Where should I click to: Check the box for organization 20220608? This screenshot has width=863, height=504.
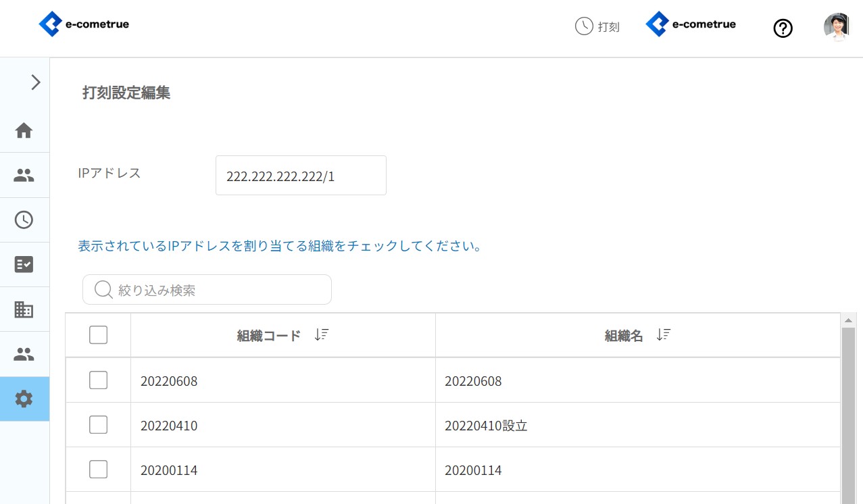click(99, 380)
